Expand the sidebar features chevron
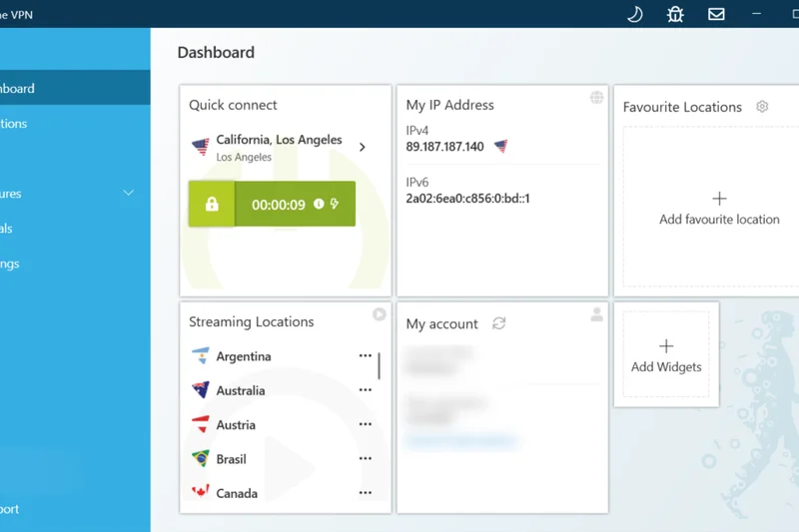799x532 pixels. pos(128,193)
